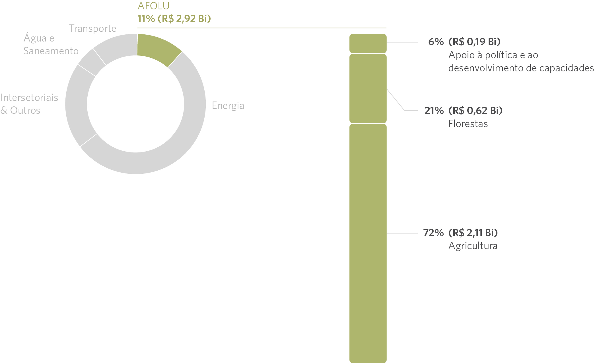Select the Água e Saneamento donut slice
The image size is (603, 364).
(92, 62)
